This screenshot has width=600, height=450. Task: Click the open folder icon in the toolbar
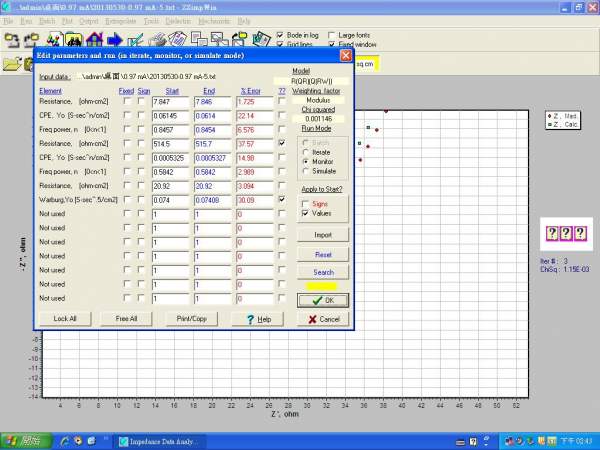point(12,63)
